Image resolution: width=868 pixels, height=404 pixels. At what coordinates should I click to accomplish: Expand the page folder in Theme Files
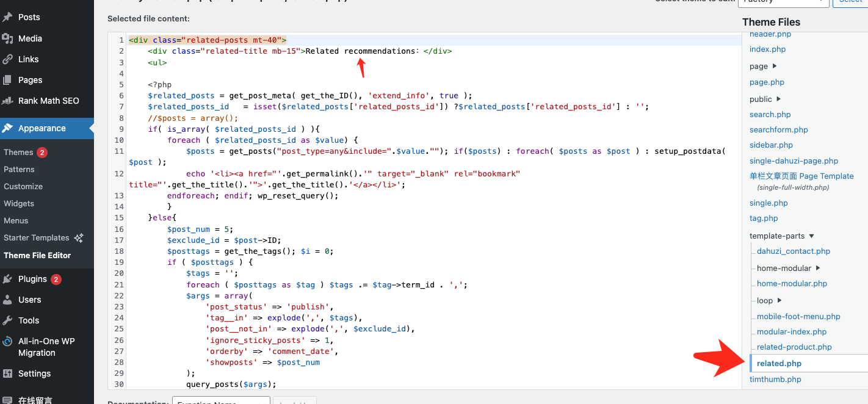pos(775,66)
